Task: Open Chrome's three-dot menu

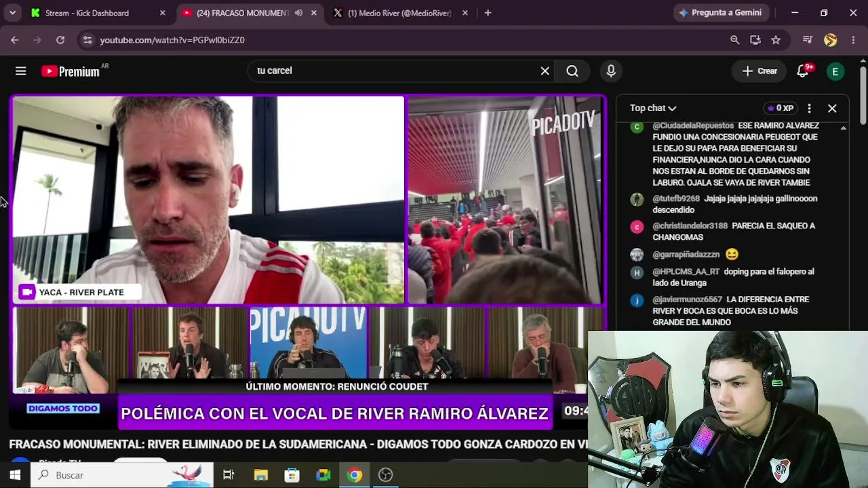Action: pos(853,40)
